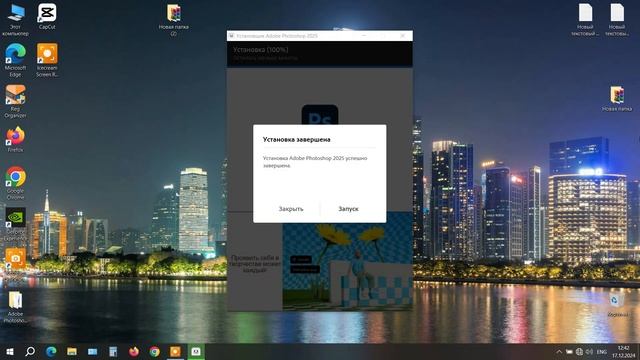
Task: Launch Edge from the taskbar
Action: coord(51,351)
